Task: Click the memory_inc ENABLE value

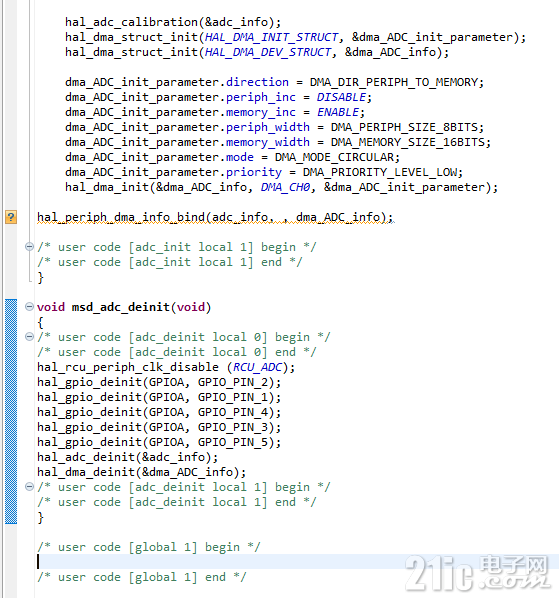Action: (337, 112)
